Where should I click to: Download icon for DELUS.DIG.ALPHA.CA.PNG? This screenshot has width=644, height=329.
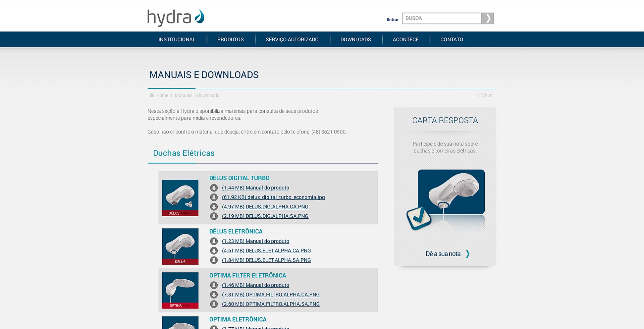tap(214, 207)
